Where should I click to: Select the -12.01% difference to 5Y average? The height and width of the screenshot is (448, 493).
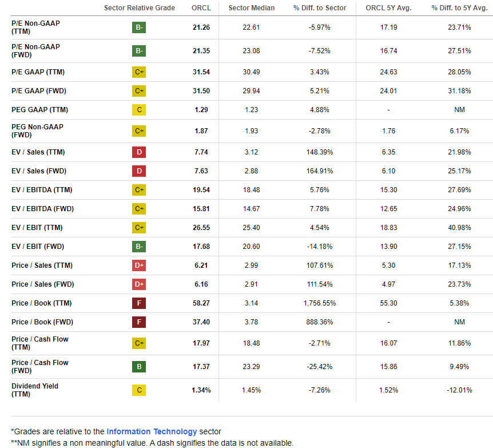click(459, 390)
